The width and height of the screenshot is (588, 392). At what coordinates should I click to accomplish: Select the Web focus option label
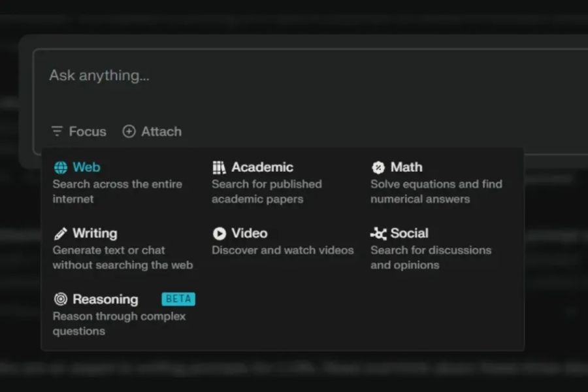[x=86, y=167]
